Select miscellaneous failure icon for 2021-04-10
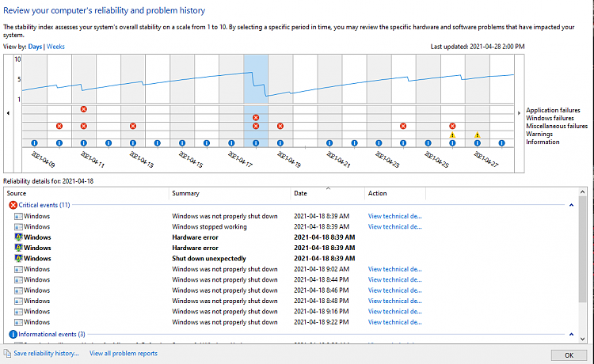 (x=59, y=126)
